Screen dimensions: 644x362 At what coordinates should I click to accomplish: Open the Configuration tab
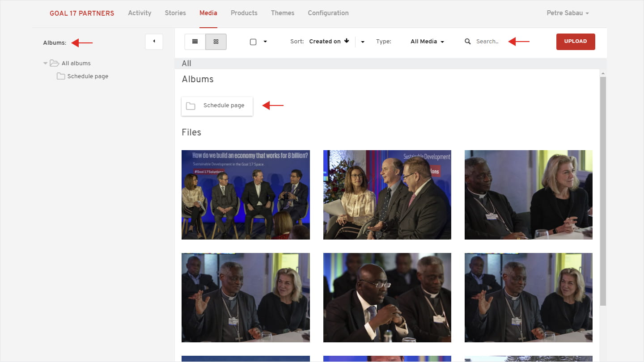click(328, 13)
